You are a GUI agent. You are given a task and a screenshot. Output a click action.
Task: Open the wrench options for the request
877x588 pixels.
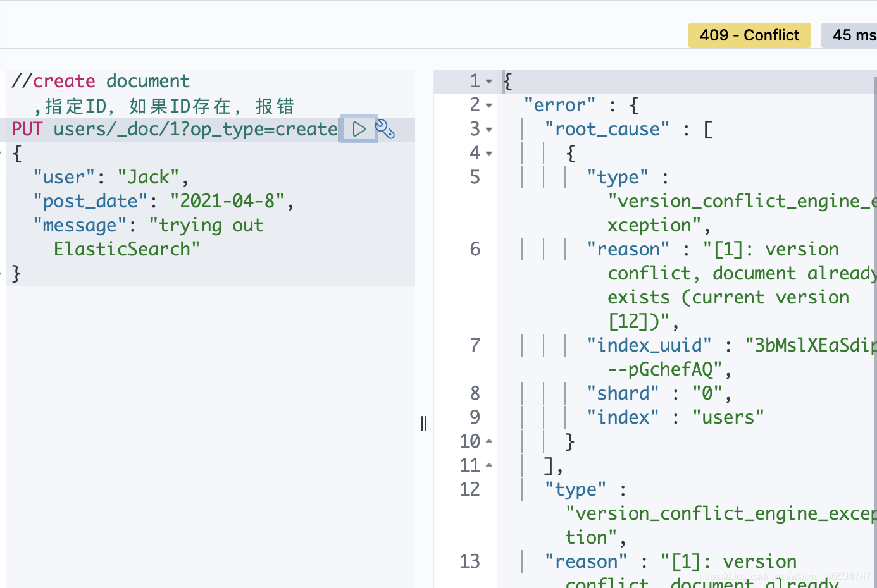pyautogui.click(x=385, y=129)
